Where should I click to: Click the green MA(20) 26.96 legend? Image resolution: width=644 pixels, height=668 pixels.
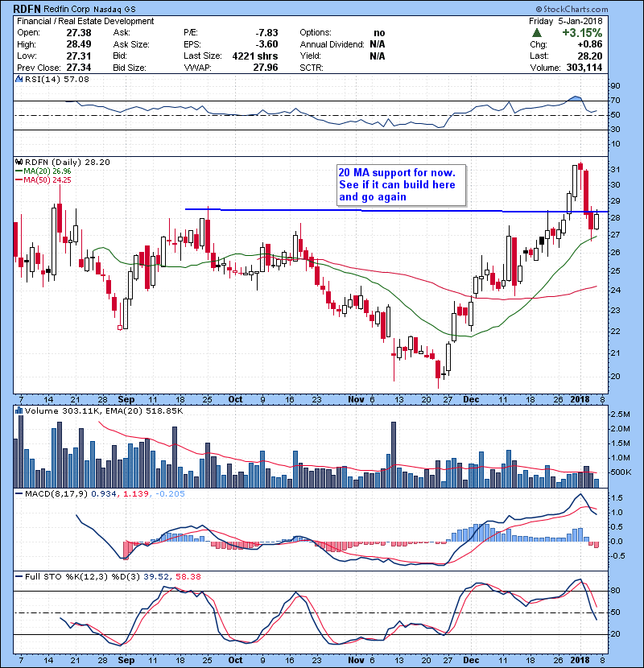coord(43,171)
